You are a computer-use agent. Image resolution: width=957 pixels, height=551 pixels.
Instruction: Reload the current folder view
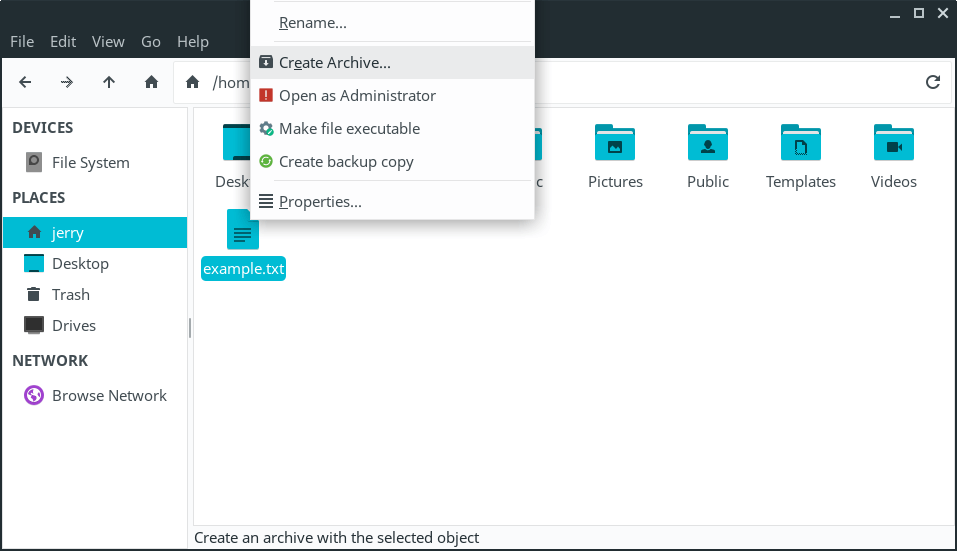pos(933,82)
